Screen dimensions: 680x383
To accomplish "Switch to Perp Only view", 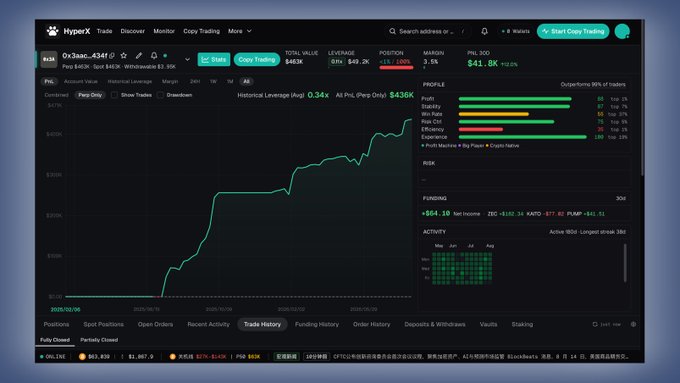I will click(90, 95).
